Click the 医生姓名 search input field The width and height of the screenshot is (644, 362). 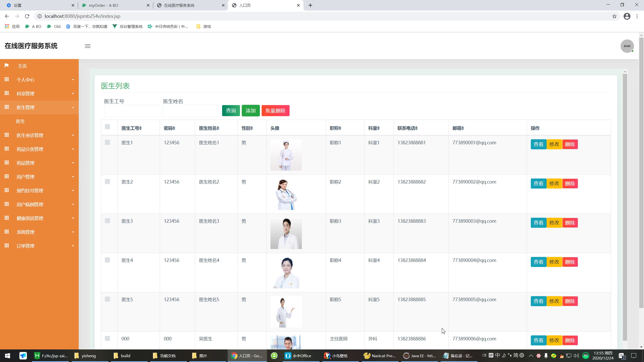pyautogui.click(x=191, y=111)
